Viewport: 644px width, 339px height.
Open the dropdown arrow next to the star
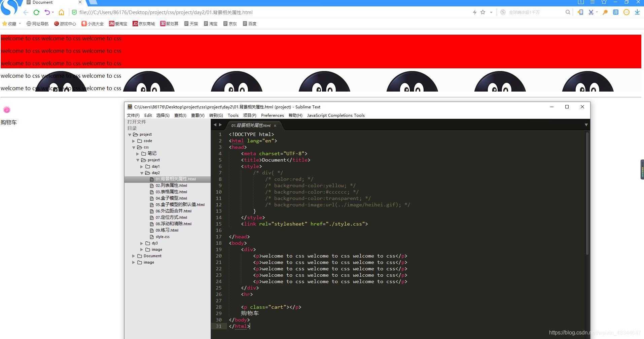(491, 12)
